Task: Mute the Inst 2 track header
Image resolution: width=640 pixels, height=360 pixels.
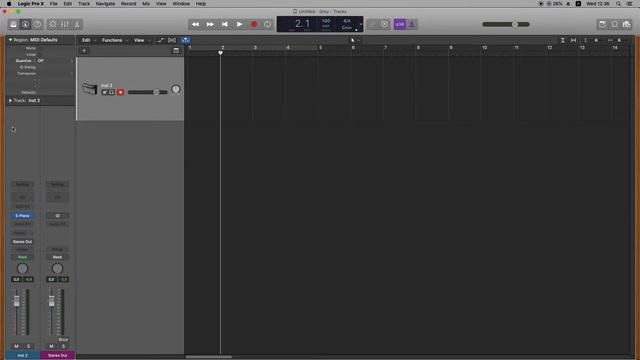Action: 105,93
